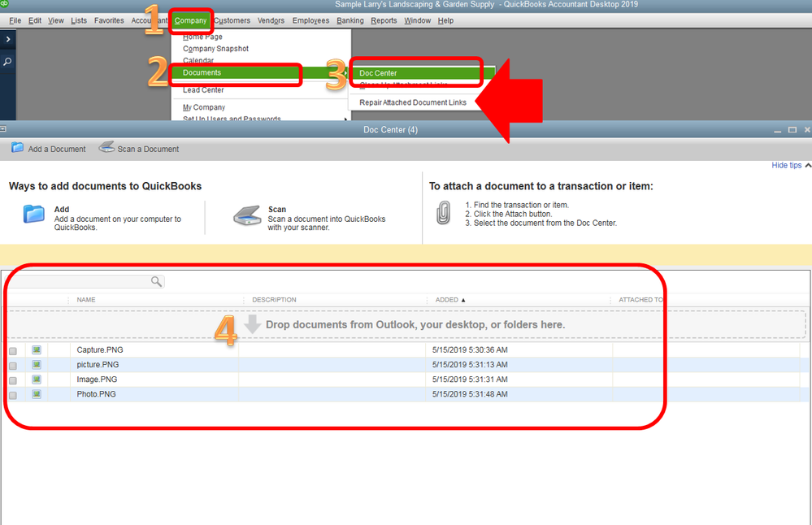Viewport: 812px width, 525px height.
Task: Sort by the NAME column header
Action: (x=86, y=300)
